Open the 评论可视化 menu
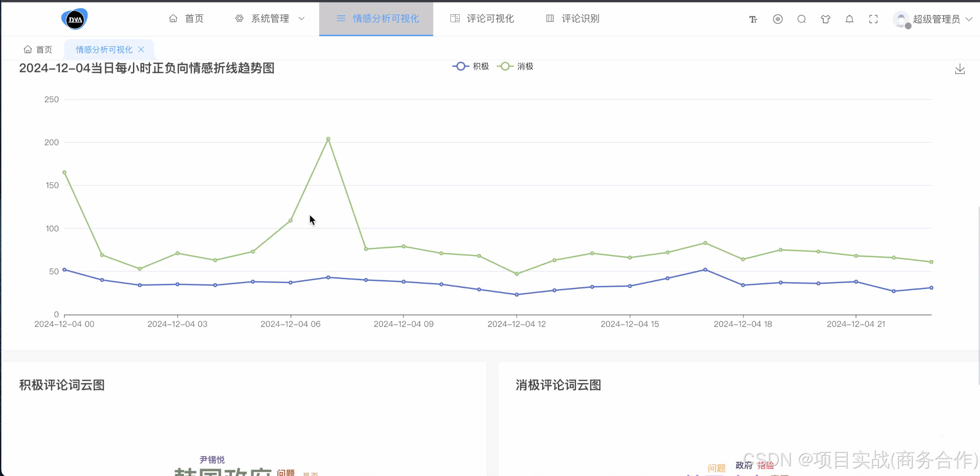Viewport: 980px width, 476px height. click(482, 18)
